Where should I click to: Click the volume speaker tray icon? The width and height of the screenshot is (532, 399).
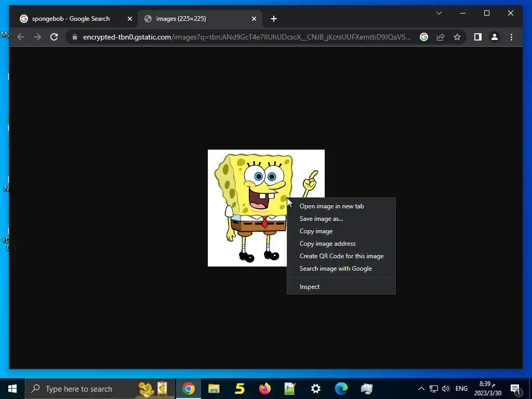click(446, 389)
